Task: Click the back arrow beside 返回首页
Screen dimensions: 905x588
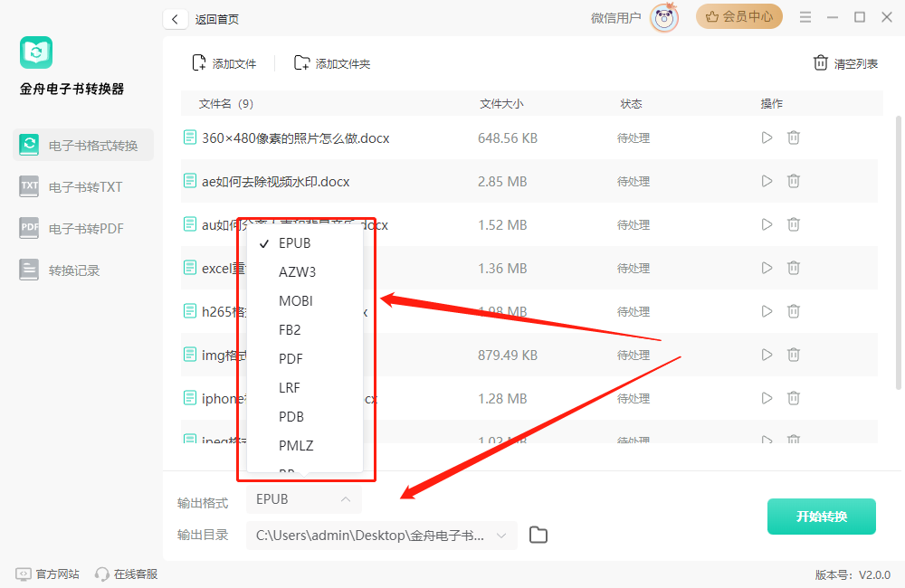Action: [x=175, y=19]
